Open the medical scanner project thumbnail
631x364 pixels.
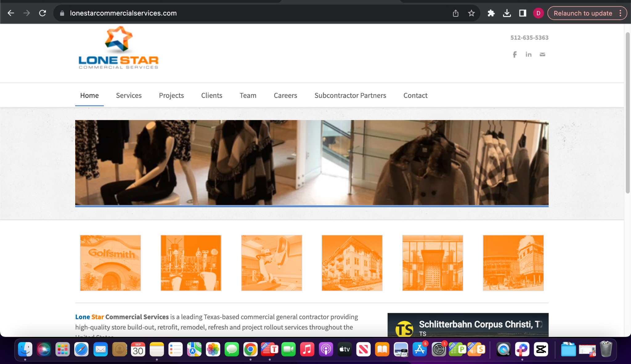(x=272, y=263)
